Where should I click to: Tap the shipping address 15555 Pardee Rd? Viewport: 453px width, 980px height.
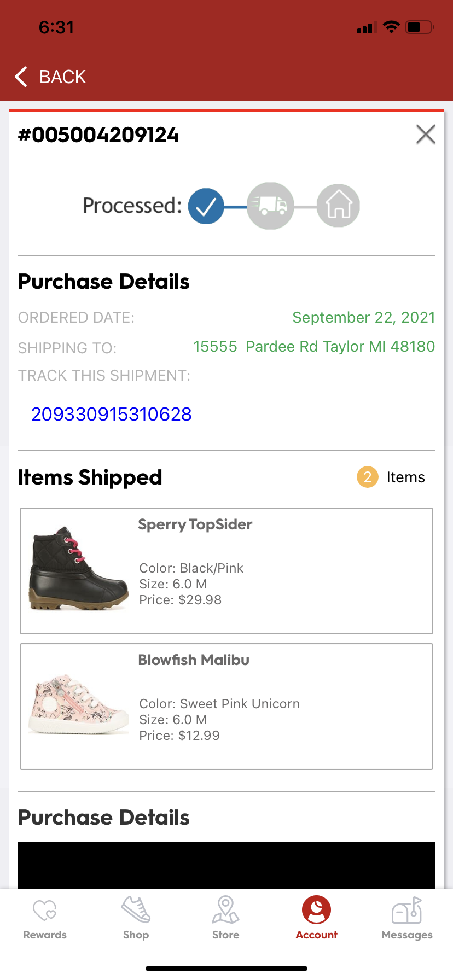(x=314, y=347)
